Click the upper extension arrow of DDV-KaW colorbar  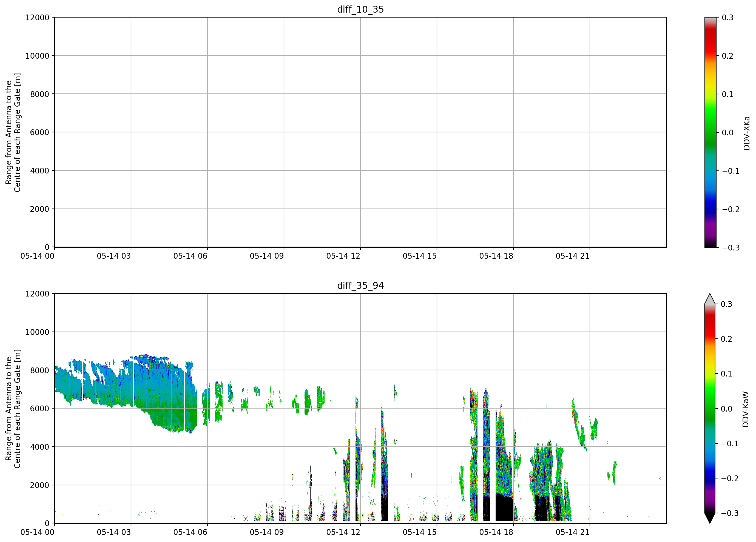click(x=710, y=299)
